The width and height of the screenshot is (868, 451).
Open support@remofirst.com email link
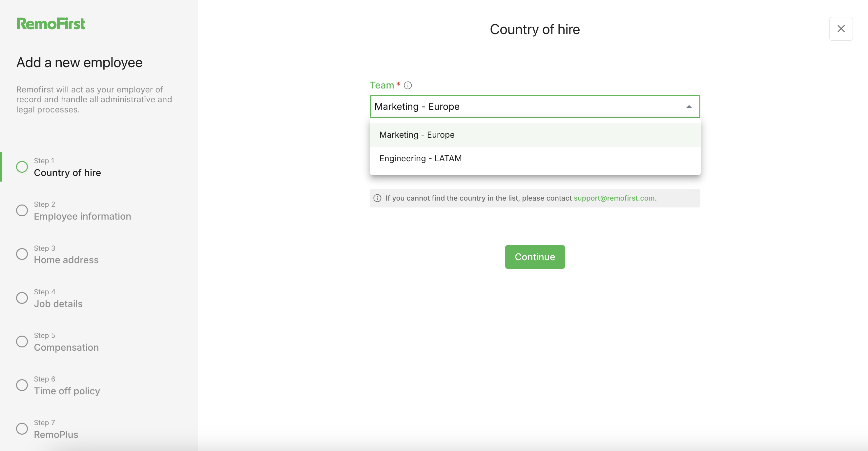coord(614,198)
